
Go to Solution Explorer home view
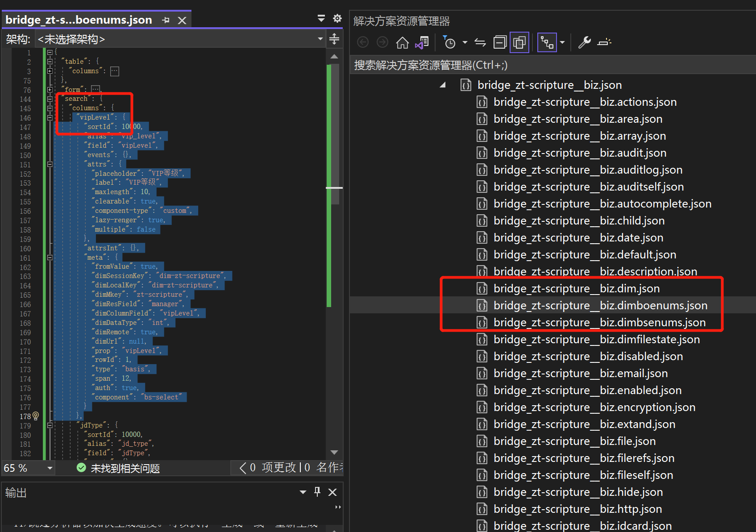coord(402,42)
